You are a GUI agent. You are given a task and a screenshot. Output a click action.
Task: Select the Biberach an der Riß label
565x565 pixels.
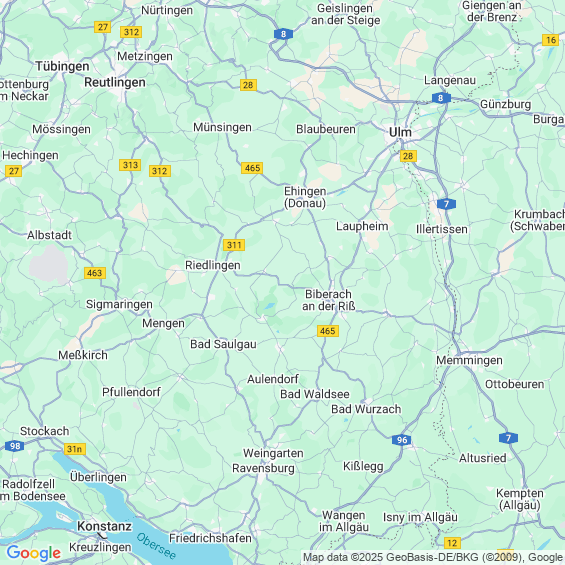tap(329, 300)
